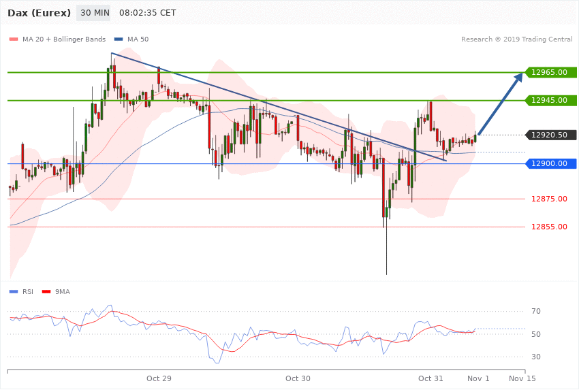Click the RSI legend text

pos(28,292)
